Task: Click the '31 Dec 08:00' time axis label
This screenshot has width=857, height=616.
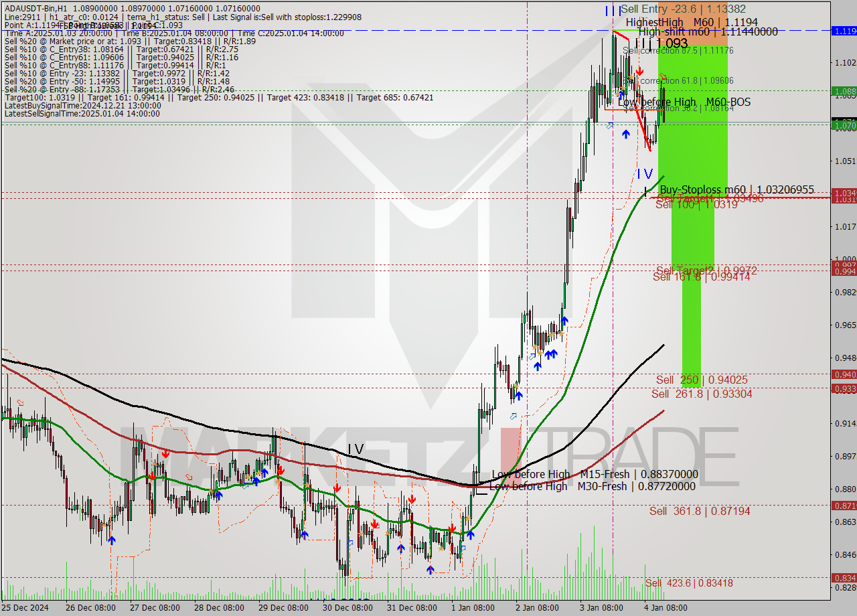Action: pyautogui.click(x=412, y=608)
